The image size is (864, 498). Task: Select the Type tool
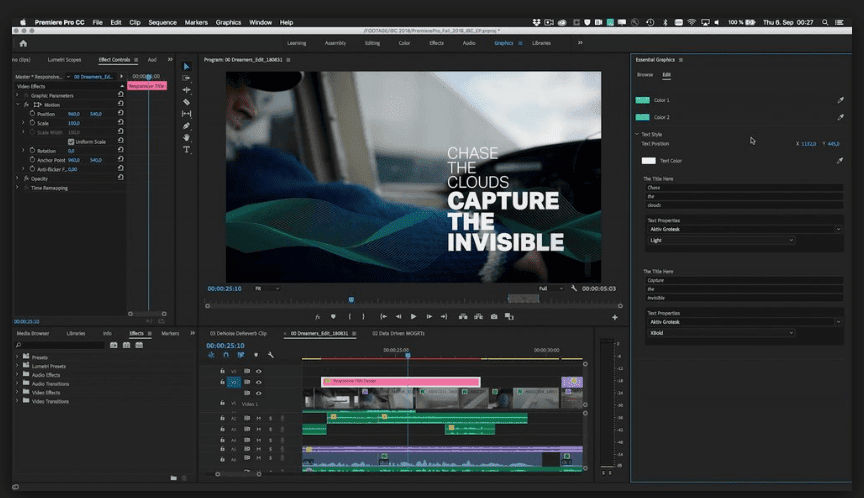click(186, 149)
